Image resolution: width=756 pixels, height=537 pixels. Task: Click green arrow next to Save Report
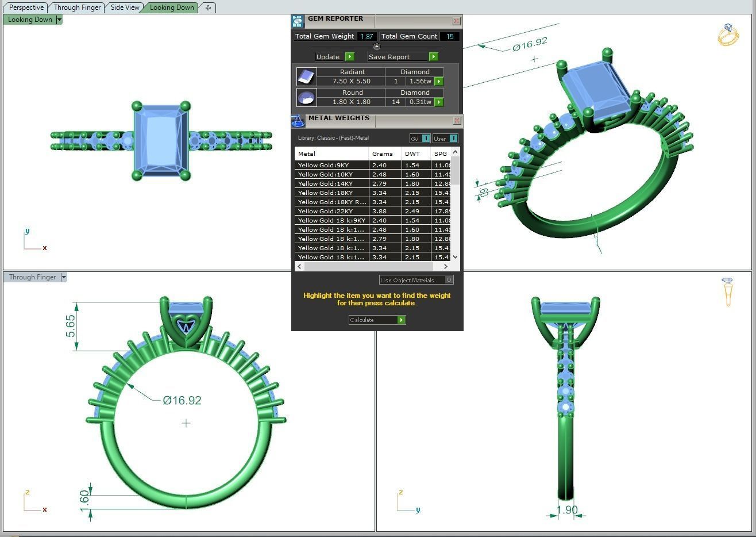(433, 57)
